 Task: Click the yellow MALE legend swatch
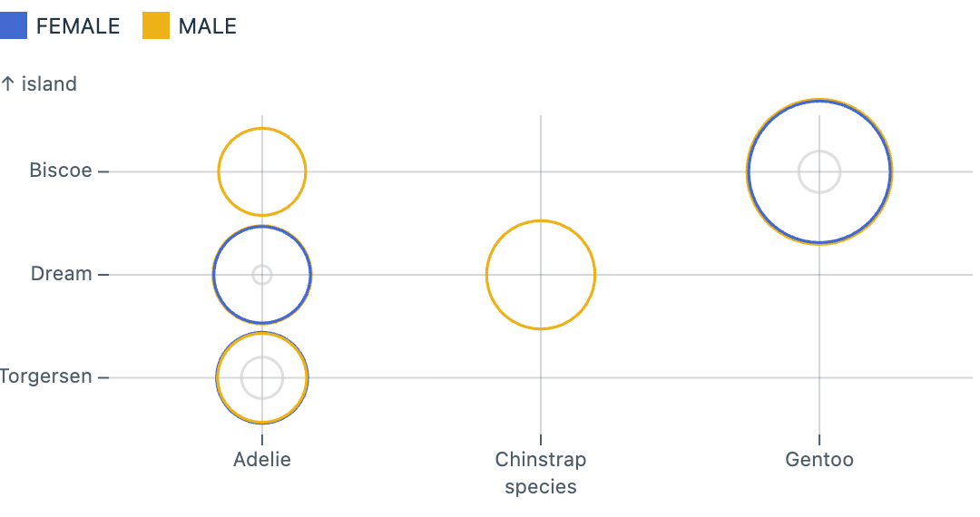156,26
